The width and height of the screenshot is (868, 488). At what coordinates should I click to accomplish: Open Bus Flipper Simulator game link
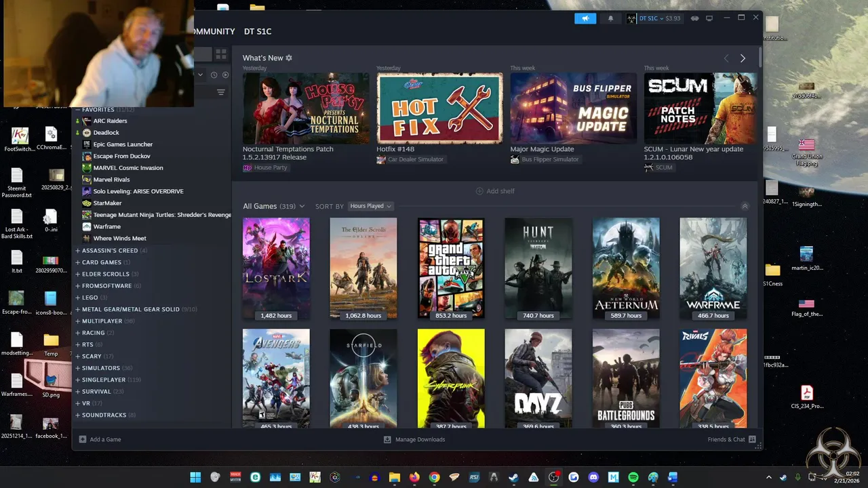click(545, 159)
